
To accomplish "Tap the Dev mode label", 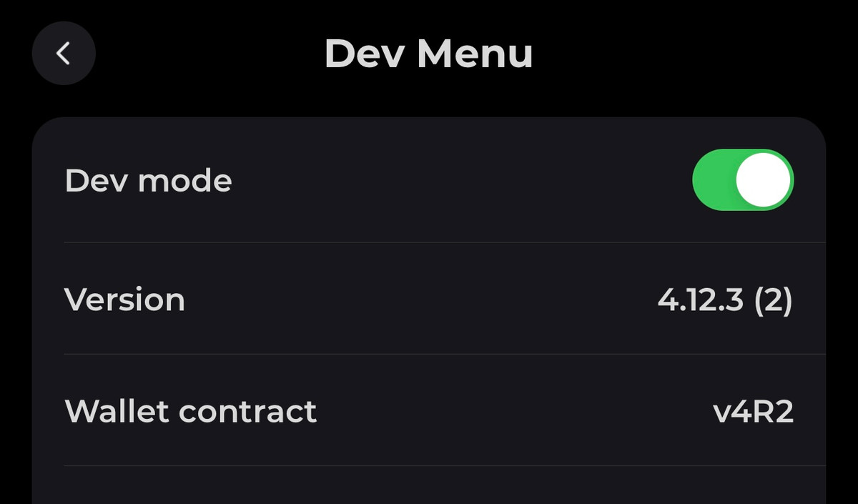I will [x=148, y=181].
